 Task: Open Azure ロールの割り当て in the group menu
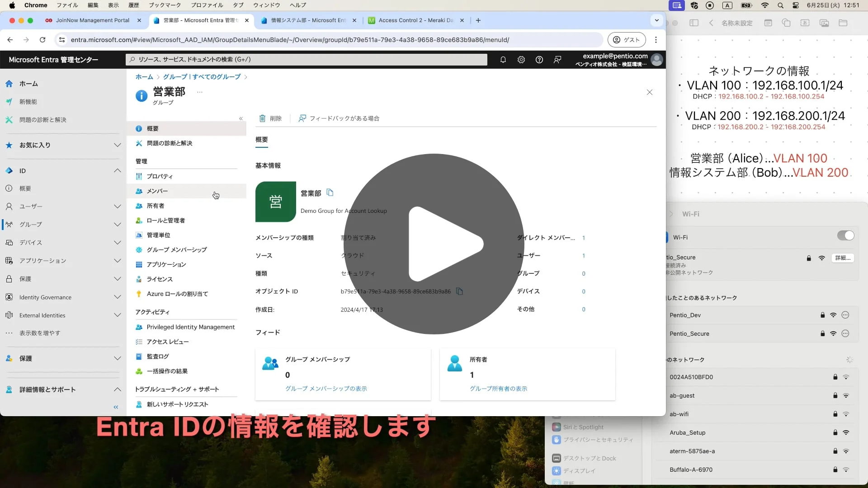click(187, 294)
